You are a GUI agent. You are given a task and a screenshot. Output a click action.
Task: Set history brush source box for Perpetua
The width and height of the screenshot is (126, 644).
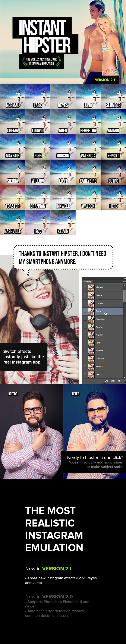click(x=85, y=319)
